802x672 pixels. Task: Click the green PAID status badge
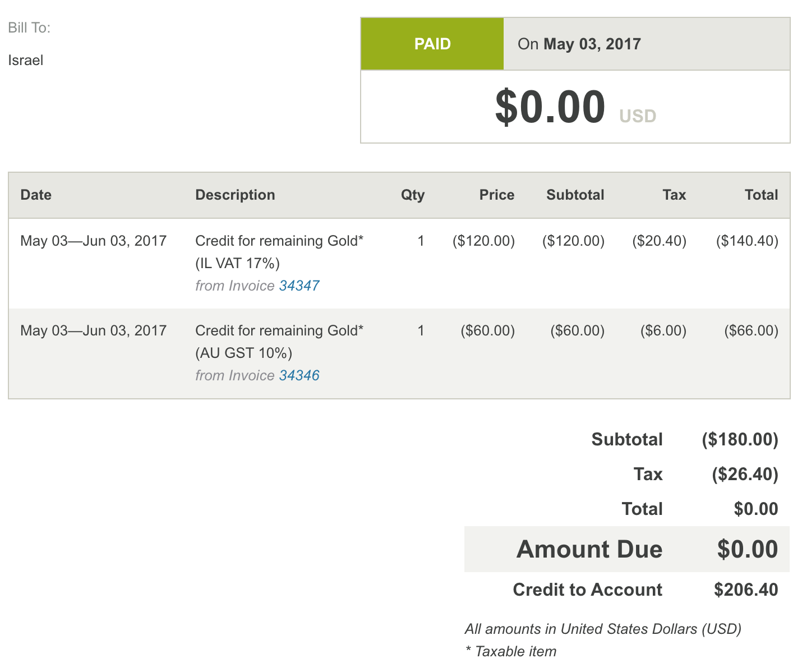click(x=432, y=44)
